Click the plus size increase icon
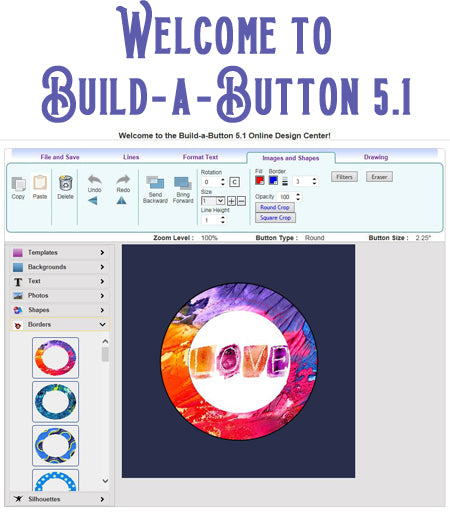Viewport: 450px width, 513px height. pyautogui.click(x=231, y=201)
